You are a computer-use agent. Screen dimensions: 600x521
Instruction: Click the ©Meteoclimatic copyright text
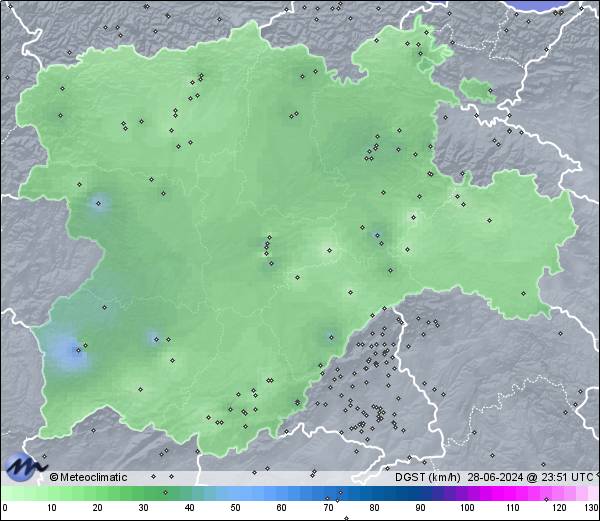(88, 477)
